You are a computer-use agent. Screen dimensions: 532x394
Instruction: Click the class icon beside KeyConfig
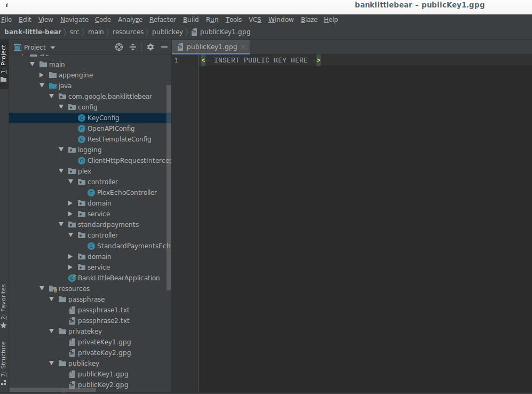[x=81, y=117]
